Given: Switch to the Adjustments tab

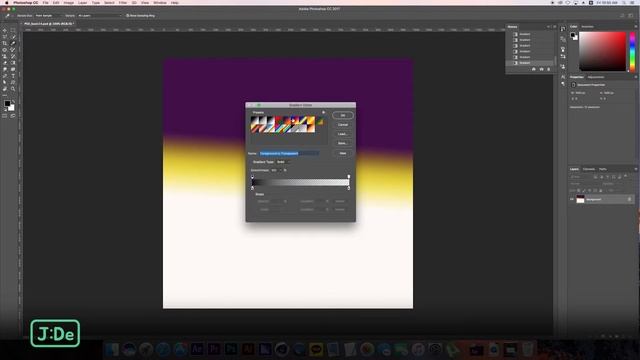Looking at the screenshot, I should (596, 77).
